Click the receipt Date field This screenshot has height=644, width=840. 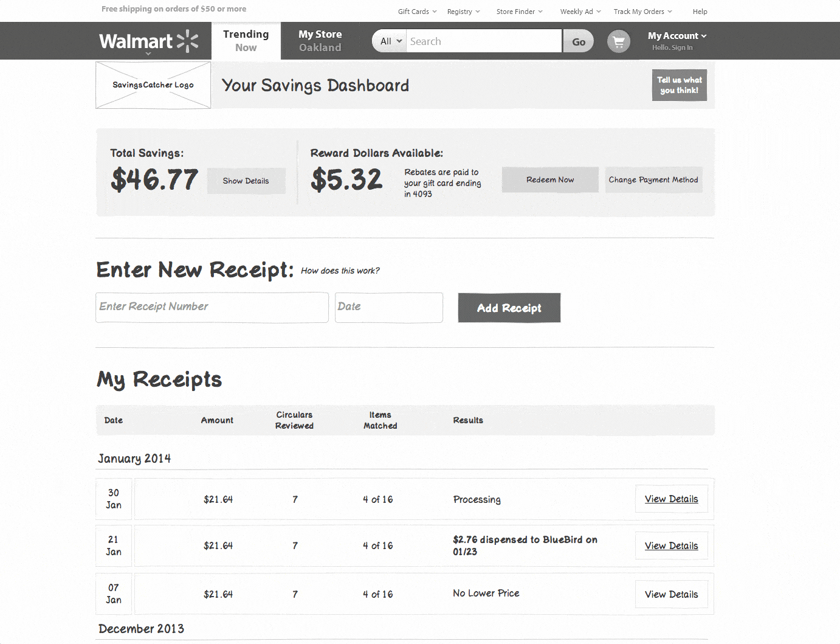tap(389, 307)
